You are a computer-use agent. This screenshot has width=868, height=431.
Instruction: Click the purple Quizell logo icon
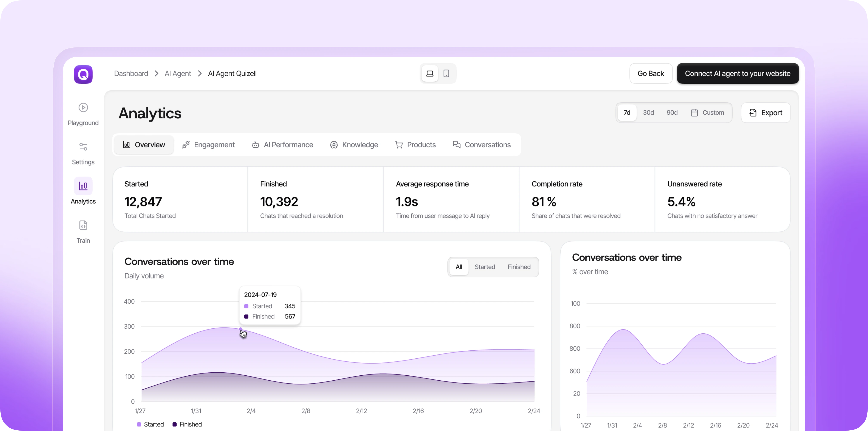83,74
